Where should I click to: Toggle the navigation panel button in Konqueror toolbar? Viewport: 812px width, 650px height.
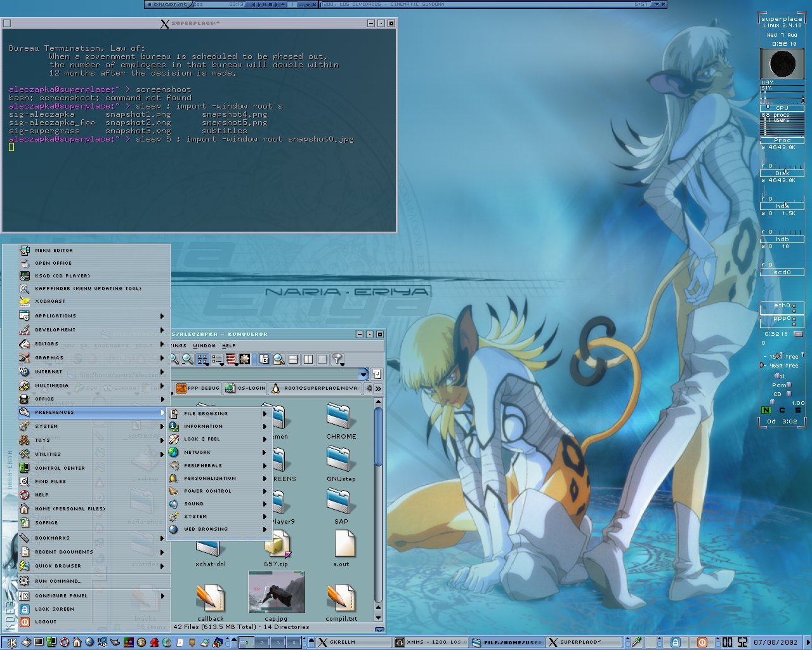[265, 359]
